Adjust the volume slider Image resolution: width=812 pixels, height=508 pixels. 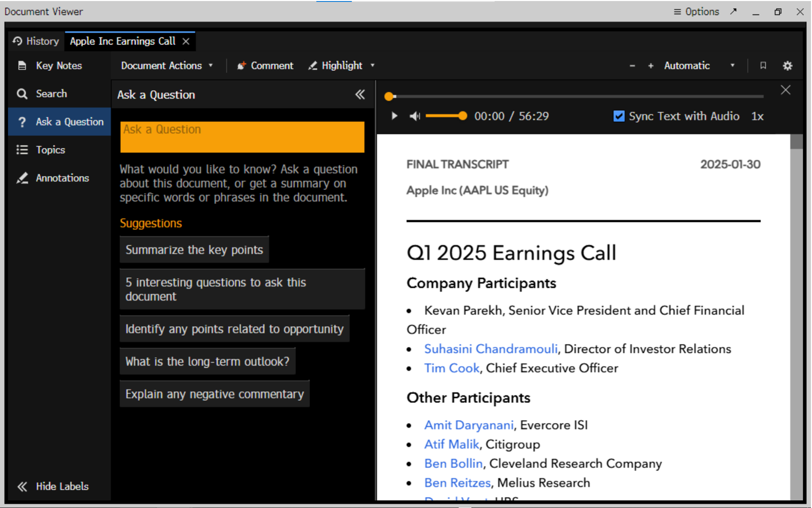pyautogui.click(x=446, y=116)
